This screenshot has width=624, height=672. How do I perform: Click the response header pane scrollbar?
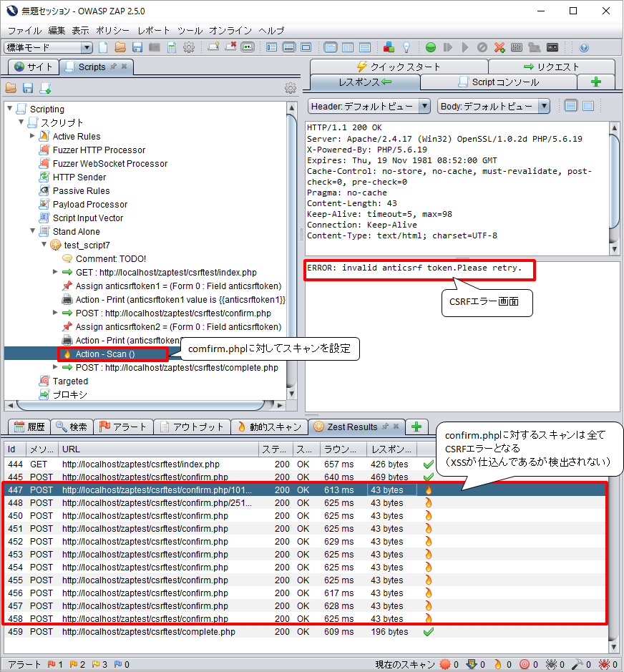[614, 188]
